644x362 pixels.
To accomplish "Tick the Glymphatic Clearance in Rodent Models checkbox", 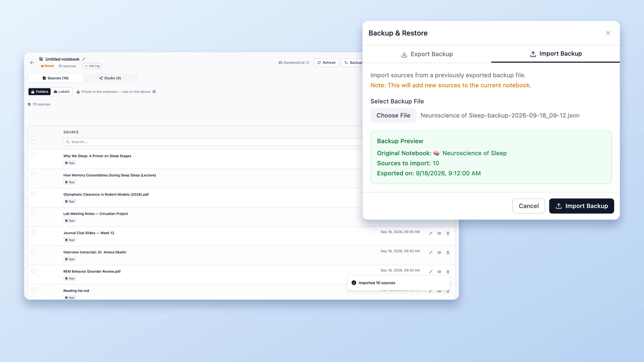I will [x=33, y=194].
